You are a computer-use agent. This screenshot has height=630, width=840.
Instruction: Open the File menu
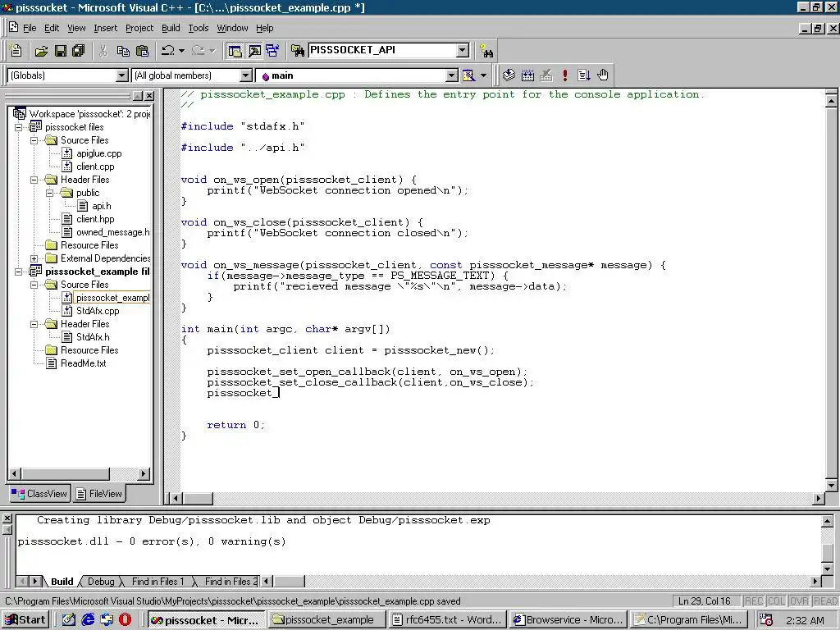pyautogui.click(x=30, y=28)
